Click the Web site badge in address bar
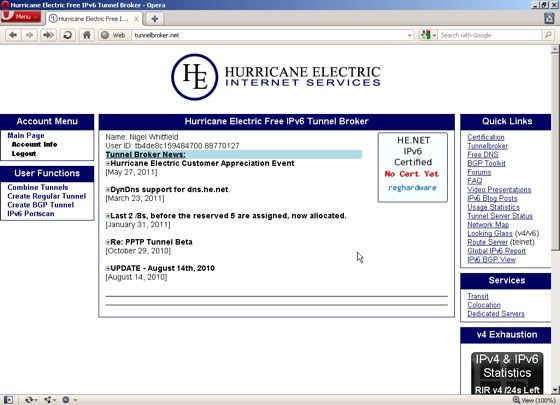This screenshot has height=405, width=560. pyautogui.click(x=114, y=35)
